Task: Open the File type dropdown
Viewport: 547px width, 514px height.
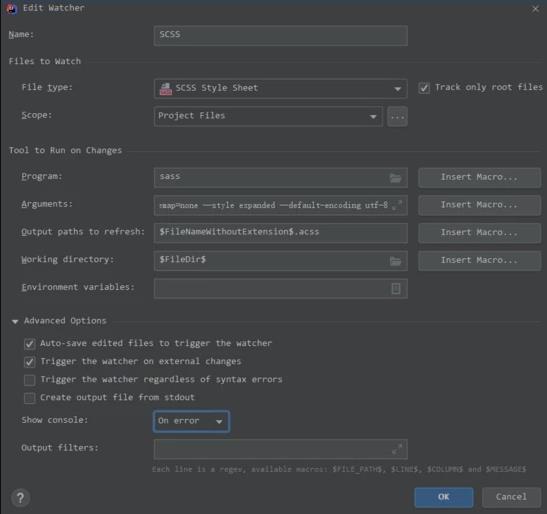Action: tap(280, 89)
